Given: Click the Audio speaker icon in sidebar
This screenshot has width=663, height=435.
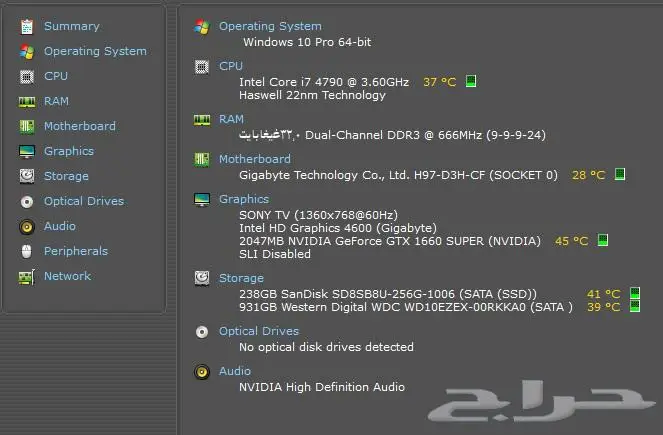Looking at the screenshot, I should 26,226.
